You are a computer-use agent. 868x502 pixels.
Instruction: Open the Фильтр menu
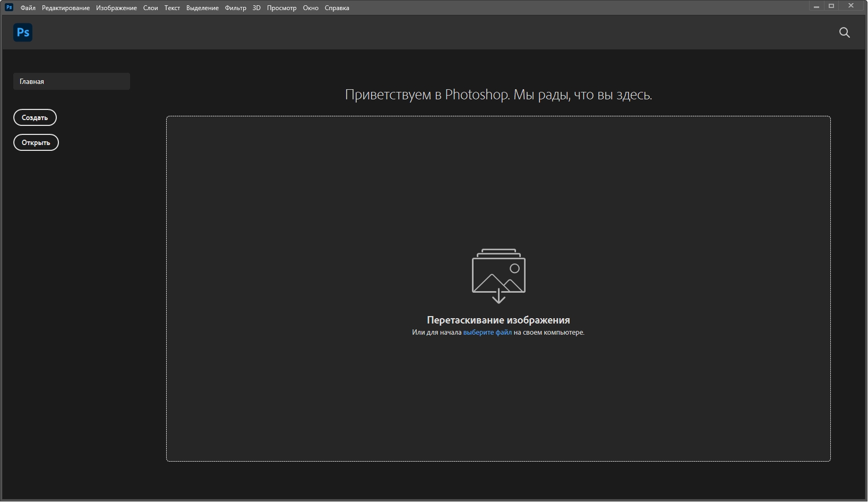pos(236,8)
